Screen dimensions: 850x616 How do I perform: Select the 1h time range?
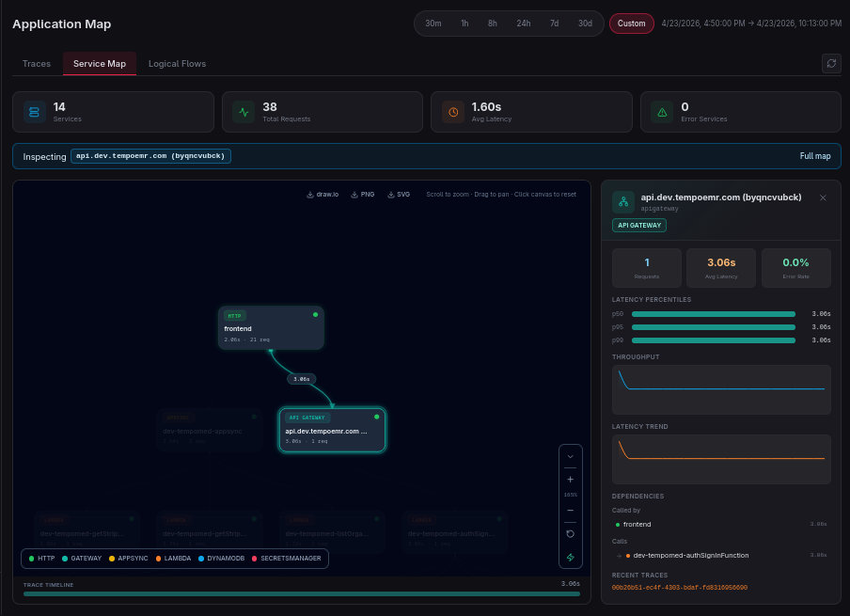(464, 24)
